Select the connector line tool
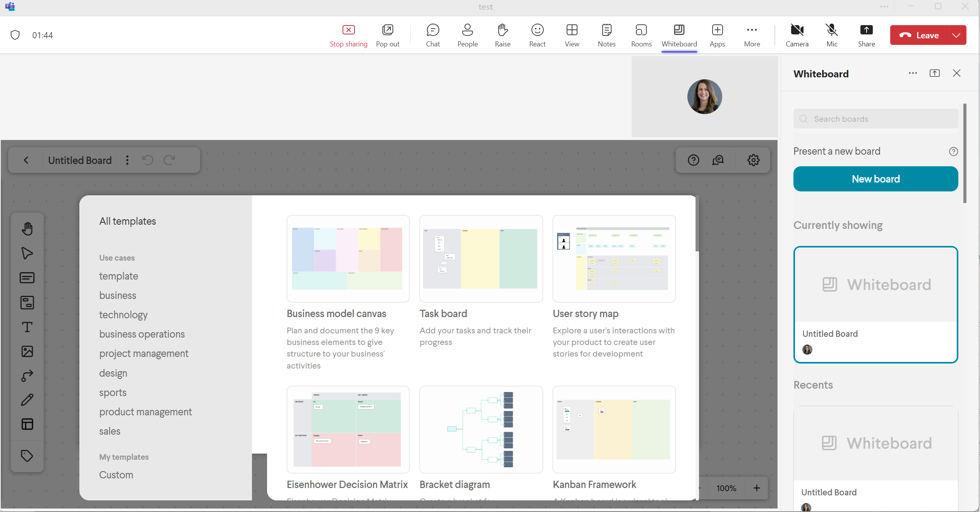Viewport: 980px width, 512px height. pyautogui.click(x=27, y=376)
